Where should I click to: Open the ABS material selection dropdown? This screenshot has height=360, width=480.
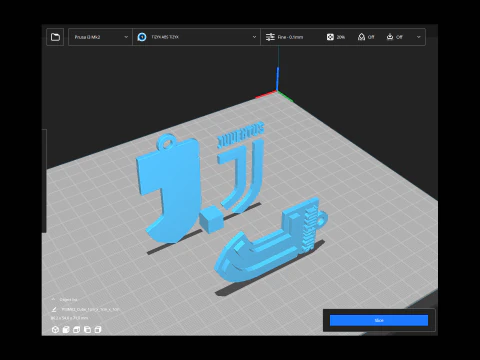click(196, 37)
